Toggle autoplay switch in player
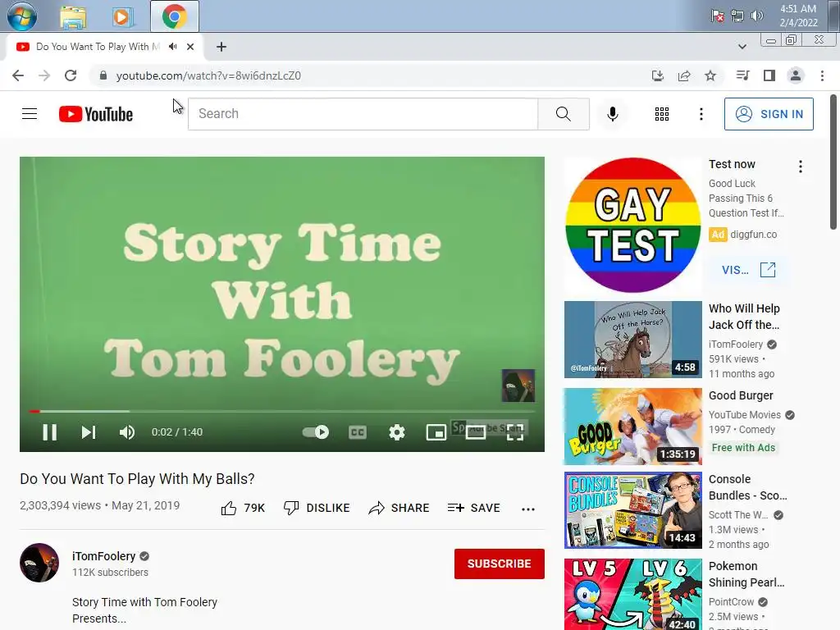 click(x=316, y=431)
